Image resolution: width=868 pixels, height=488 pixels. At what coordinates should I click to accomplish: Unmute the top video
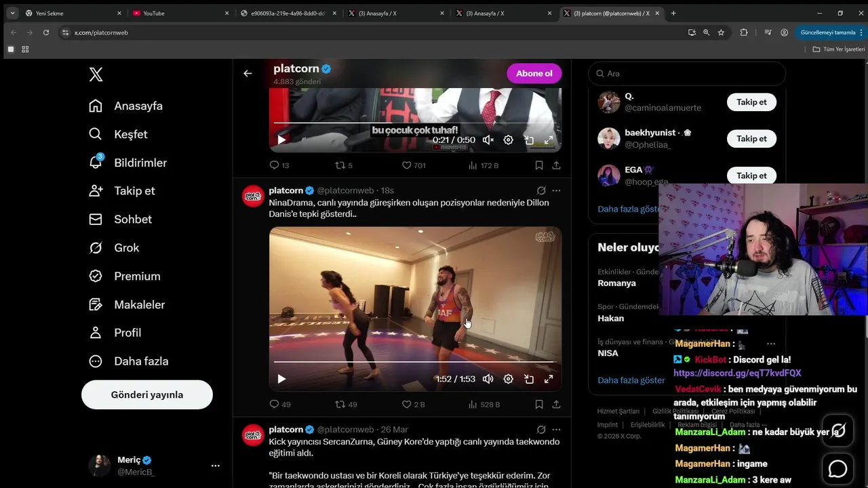tap(488, 140)
